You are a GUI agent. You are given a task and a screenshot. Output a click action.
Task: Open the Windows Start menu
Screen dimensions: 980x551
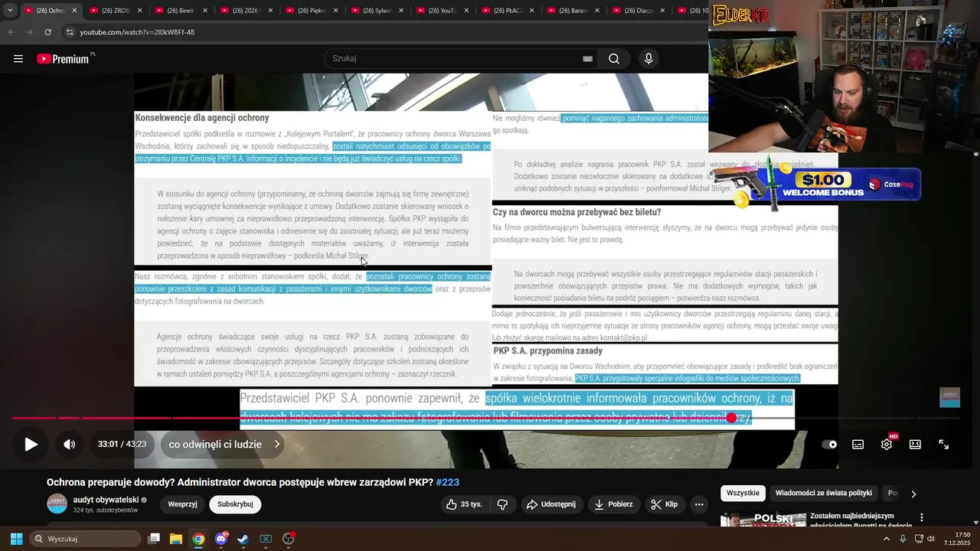[16, 539]
